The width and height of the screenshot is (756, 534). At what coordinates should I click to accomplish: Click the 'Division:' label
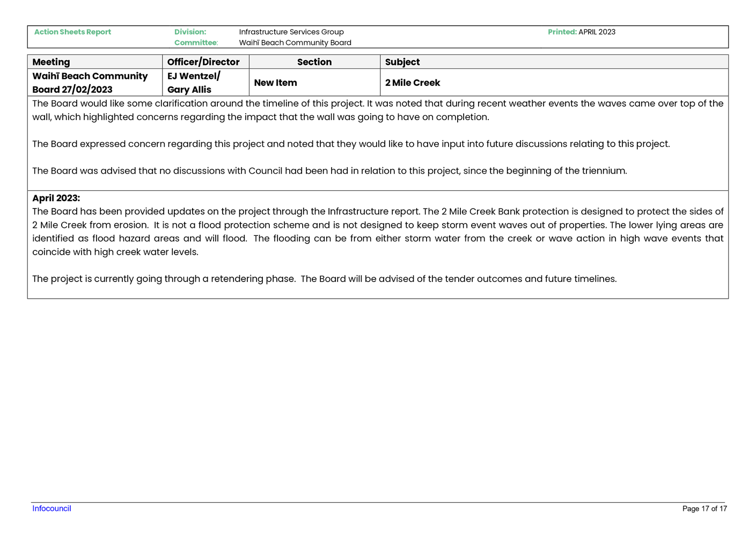pyautogui.click(x=190, y=32)
